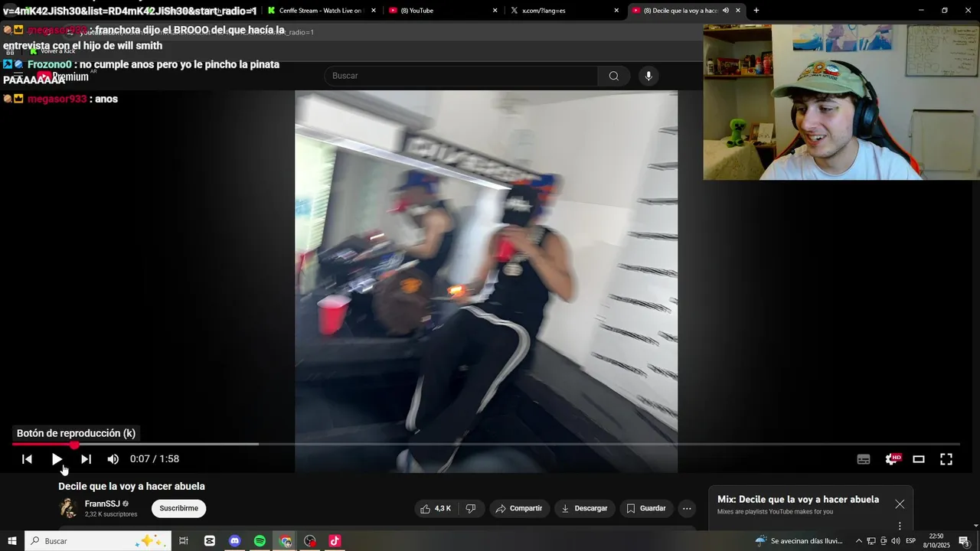Open Chrome from the taskbar
The image size is (980, 551).
286,541
